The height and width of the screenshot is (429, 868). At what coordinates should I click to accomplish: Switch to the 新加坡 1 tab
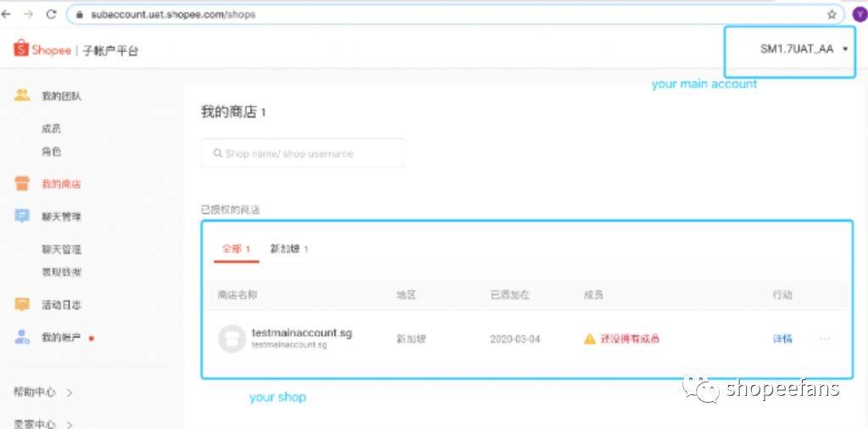tap(289, 249)
